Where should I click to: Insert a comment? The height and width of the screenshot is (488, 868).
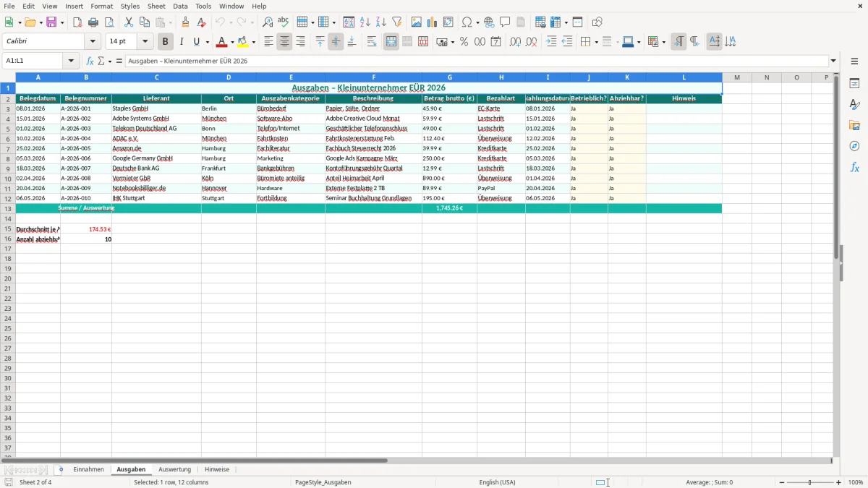505,22
